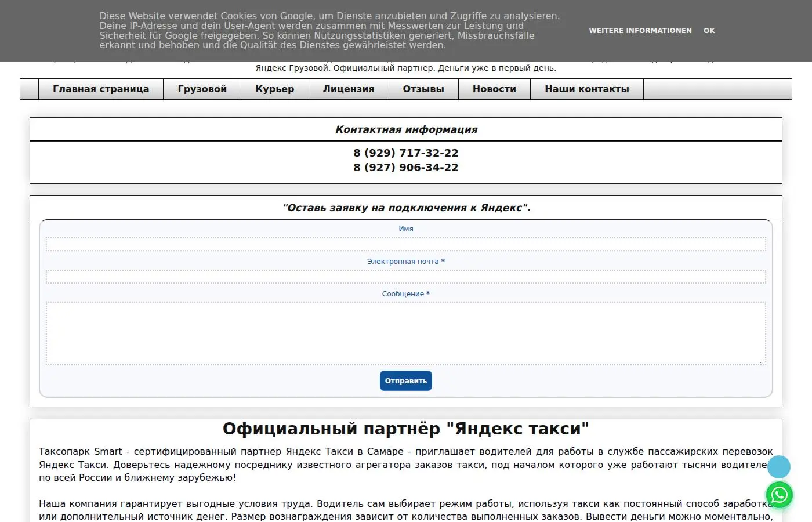Click phone number 8 (929) 717-32-22
Screen dimensions: 812x522
406,153
